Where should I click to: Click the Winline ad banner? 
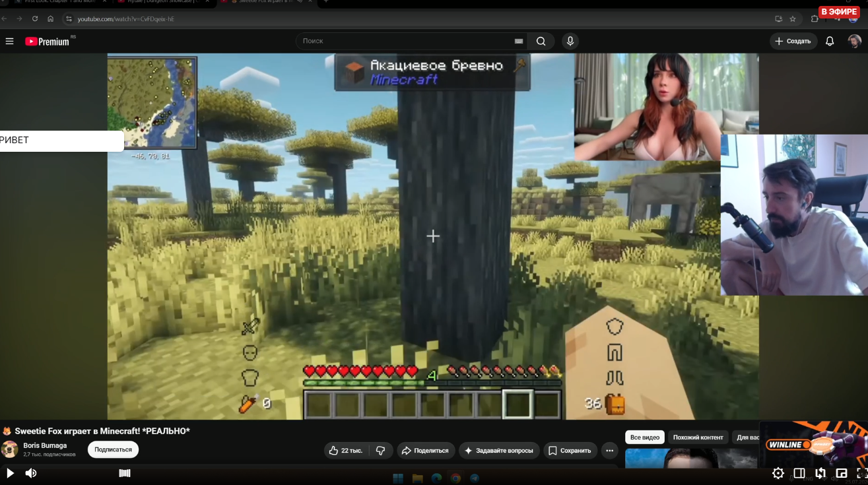click(x=813, y=444)
